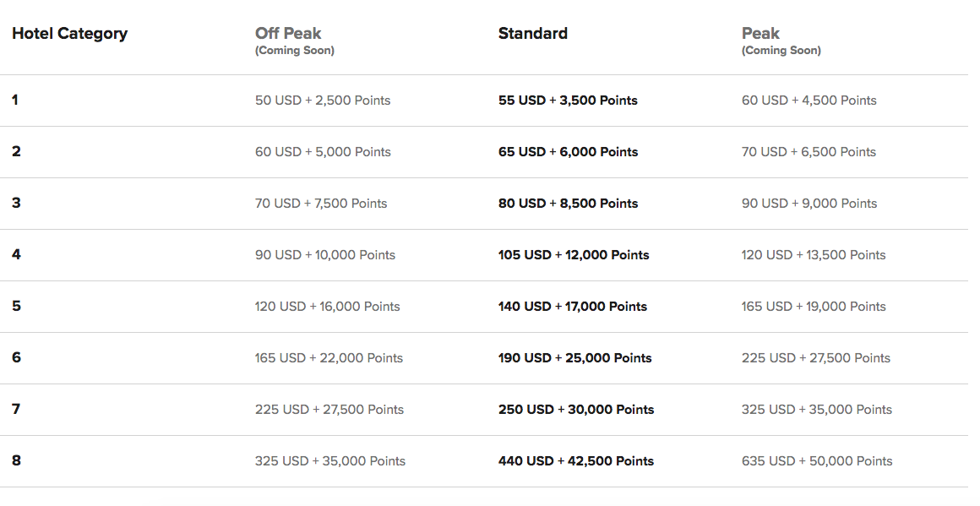980x506 pixels.
Task: Click the 120 USD + 16,000 Points cell
Action: point(327,307)
